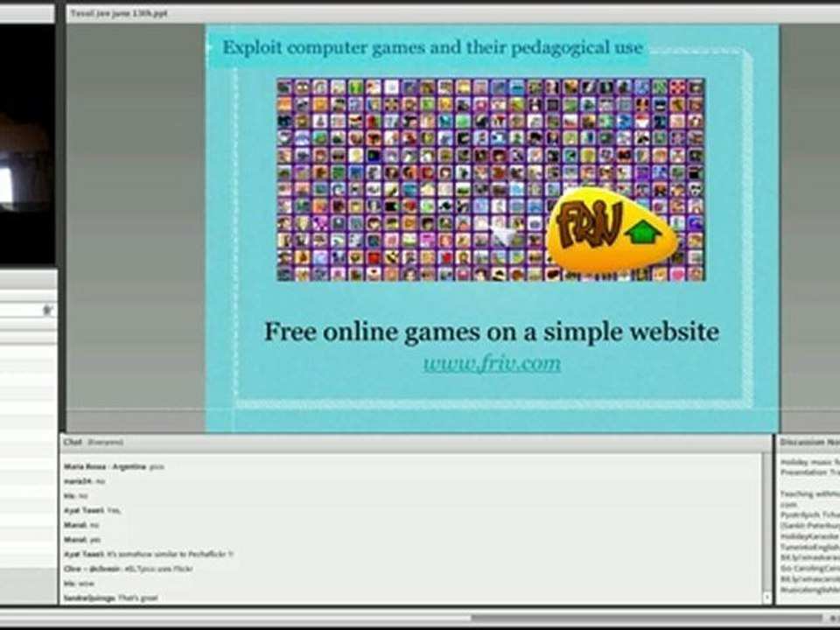This screenshot has width=840, height=630.
Task: Click the yellow Friv logo on the slide
Action: (611, 231)
